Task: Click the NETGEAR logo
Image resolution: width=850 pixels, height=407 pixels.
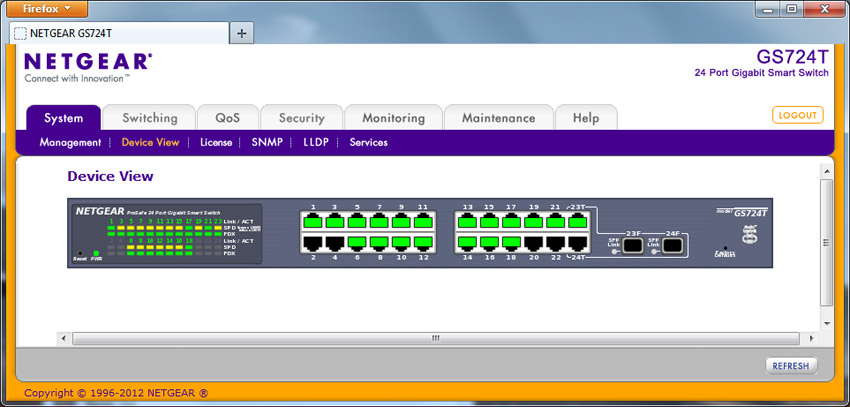Action: (88, 67)
